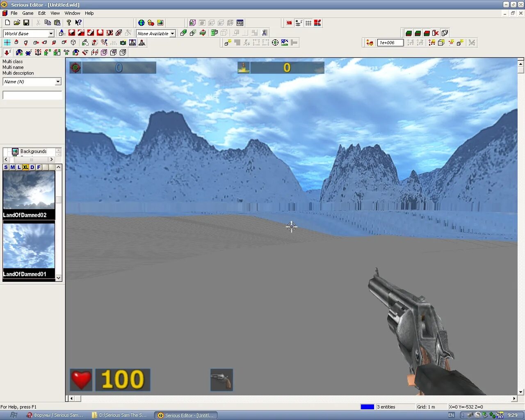
Task: Click the viewport horizontal scroll right arrow
Action: click(x=514, y=398)
